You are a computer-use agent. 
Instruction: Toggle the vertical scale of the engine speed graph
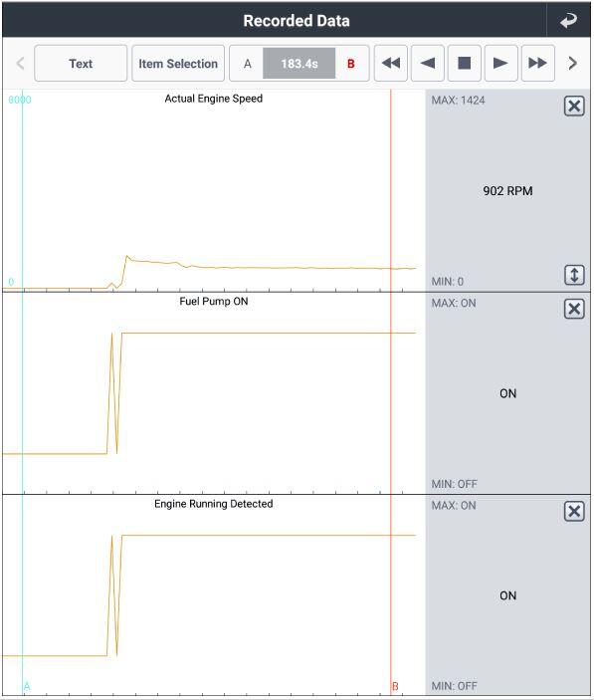pyautogui.click(x=574, y=275)
